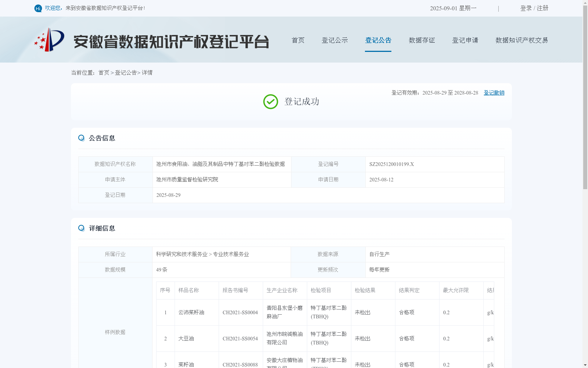Screen dimensions: 588x368
Task: Click the validity period 2025-08-29 至 2028-08-28
Action: point(451,93)
